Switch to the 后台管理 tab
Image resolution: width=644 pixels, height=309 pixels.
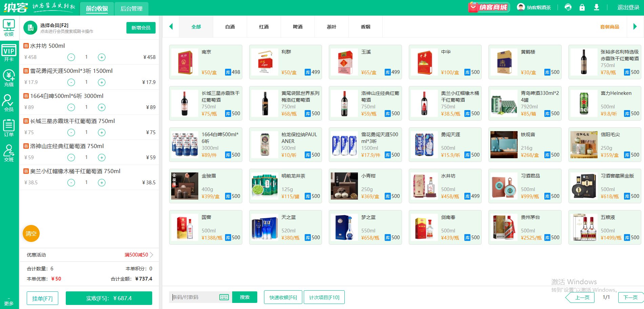click(x=132, y=8)
